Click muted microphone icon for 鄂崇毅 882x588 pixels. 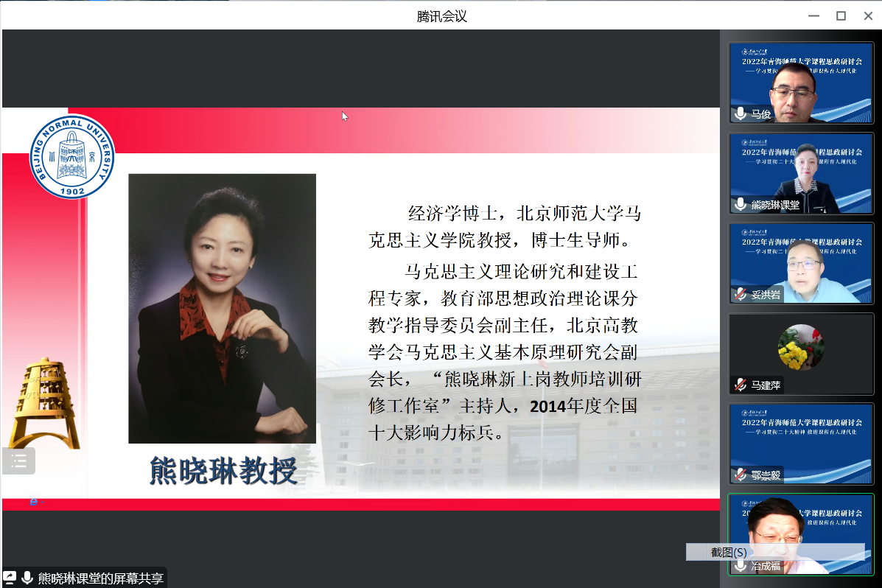click(x=740, y=475)
